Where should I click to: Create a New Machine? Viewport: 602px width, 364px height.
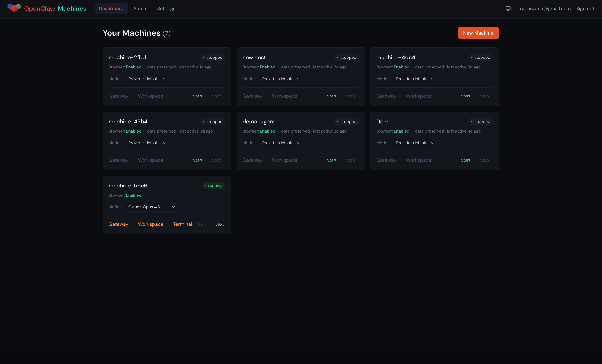(x=478, y=33)
